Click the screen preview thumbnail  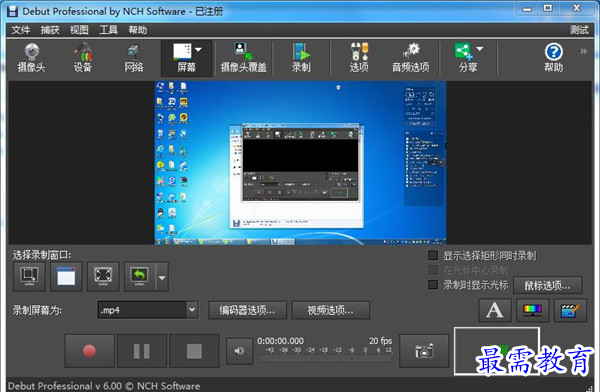click(300, 163)
